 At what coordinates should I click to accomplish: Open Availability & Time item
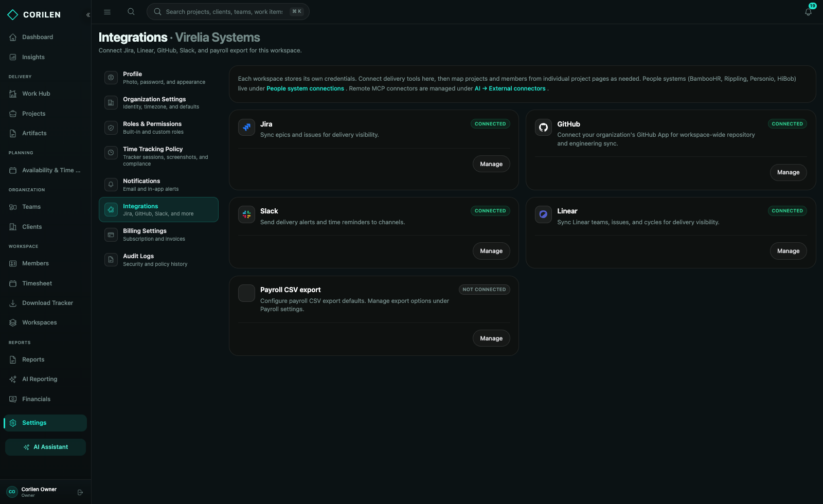[45, 170]
